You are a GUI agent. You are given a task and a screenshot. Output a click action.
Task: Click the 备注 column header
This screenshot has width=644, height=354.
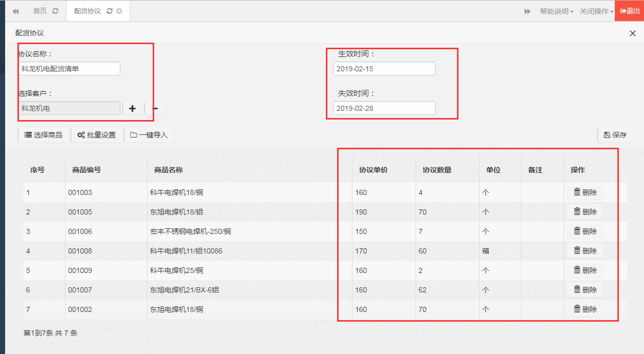coord(535,170)
